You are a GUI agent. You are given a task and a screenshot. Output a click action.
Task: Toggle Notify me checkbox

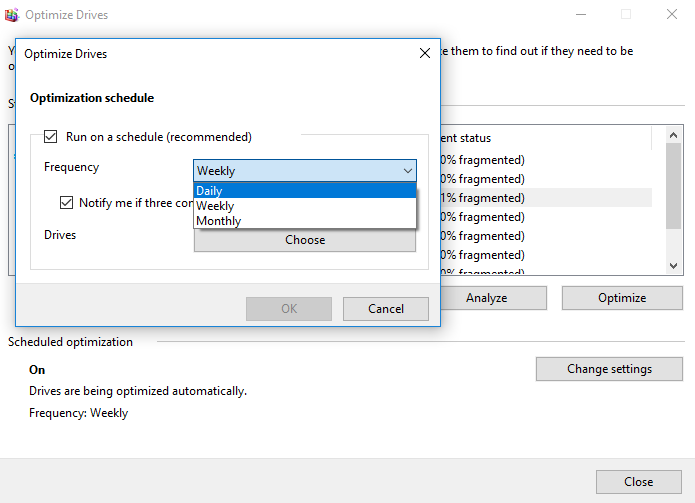pos(68,203)
